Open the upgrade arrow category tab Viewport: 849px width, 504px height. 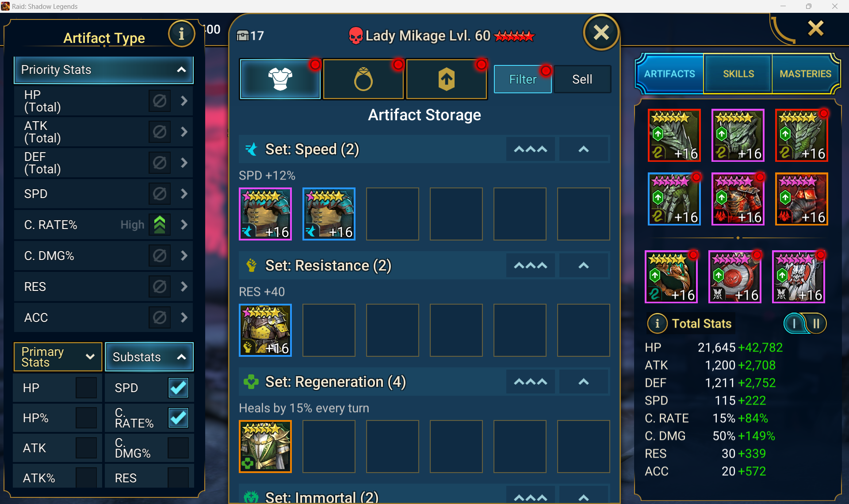pos(446,79)
